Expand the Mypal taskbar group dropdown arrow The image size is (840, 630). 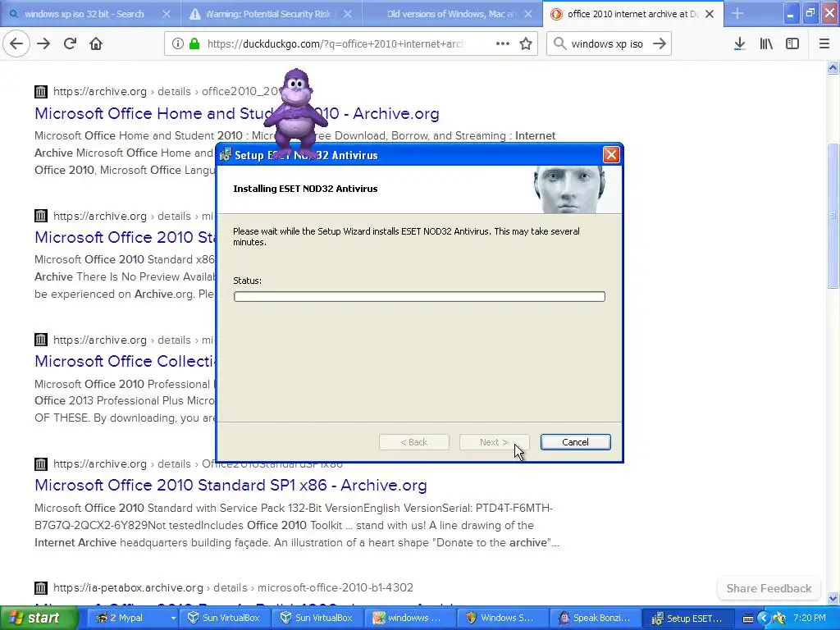(173, 618)
